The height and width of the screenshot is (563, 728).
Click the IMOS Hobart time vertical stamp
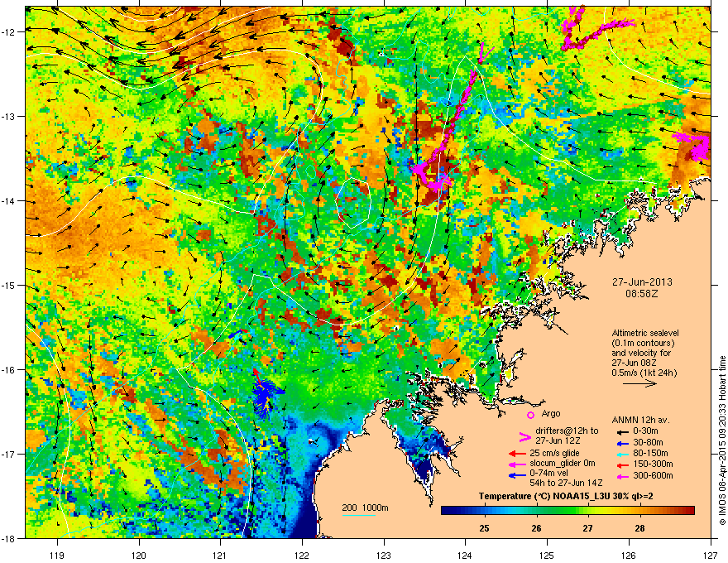pos(722,440)
